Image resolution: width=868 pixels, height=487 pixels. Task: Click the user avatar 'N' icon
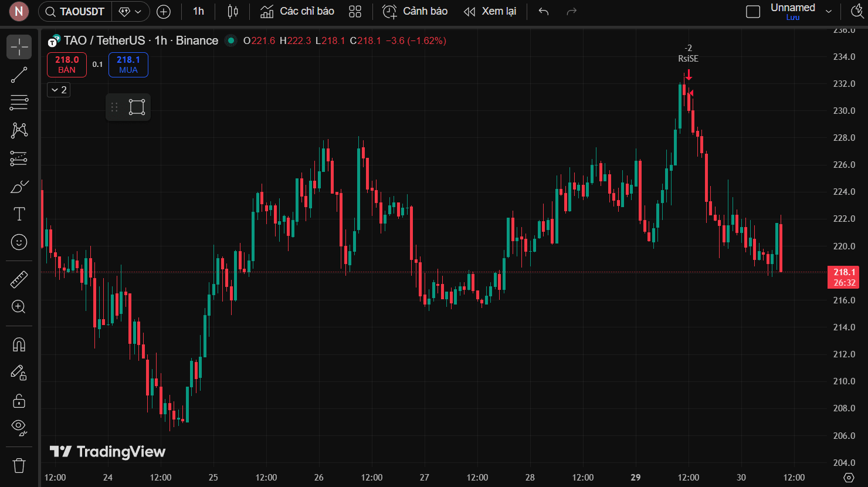point(19,11)
